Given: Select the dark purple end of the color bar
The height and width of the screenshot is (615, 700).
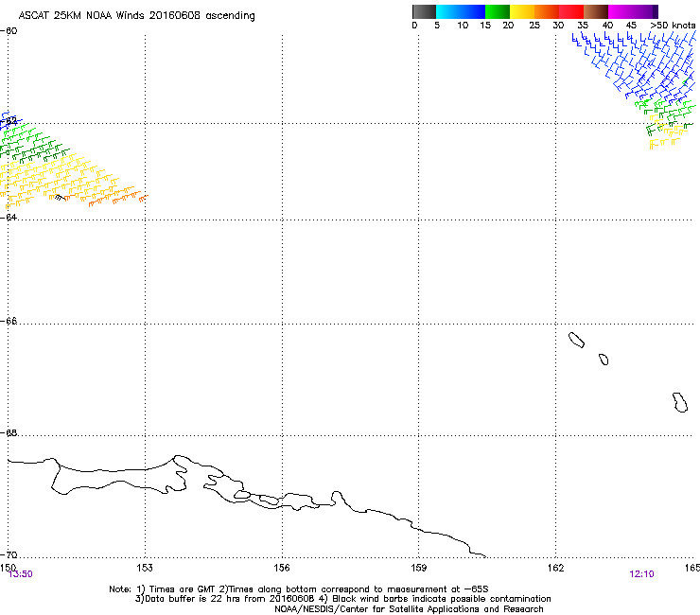Looking at the screenshot, I should pos(654,11).
